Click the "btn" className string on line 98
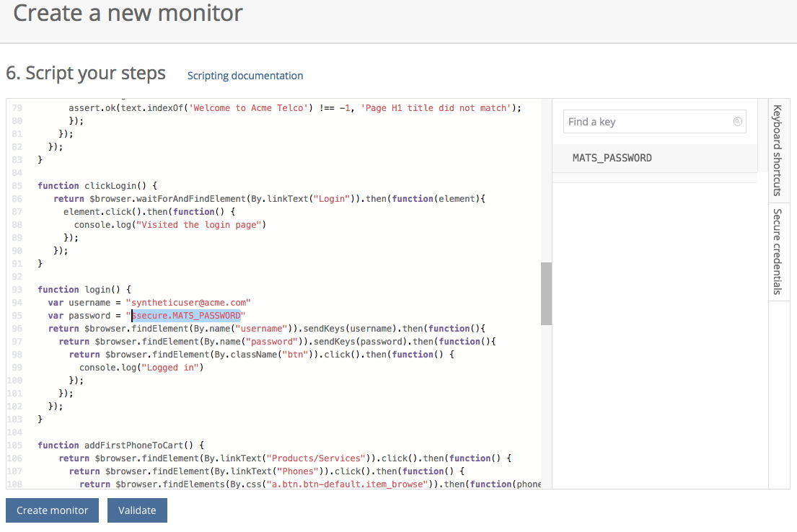The height and width of the screenshot is (532, 797). 295,355
